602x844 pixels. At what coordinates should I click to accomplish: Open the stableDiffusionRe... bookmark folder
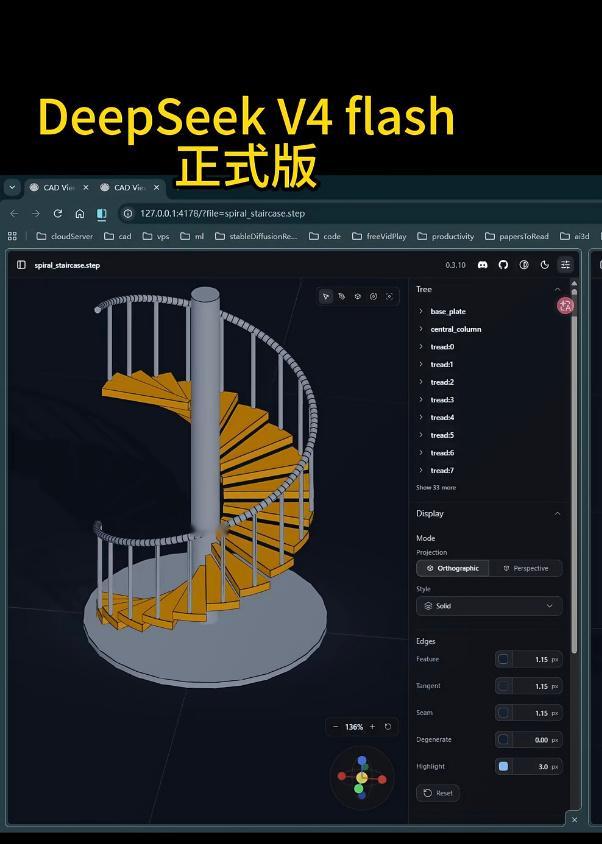(x=256, y=236)
